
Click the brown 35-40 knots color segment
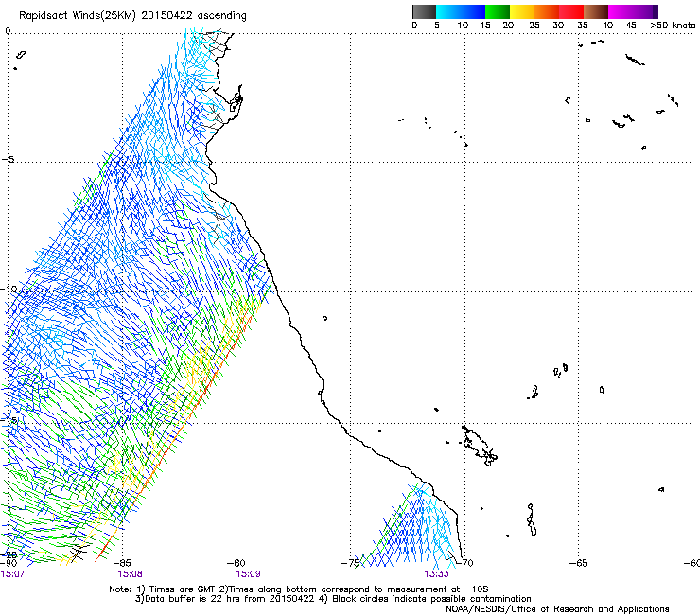pyautogui.click(x=596, y=11)
